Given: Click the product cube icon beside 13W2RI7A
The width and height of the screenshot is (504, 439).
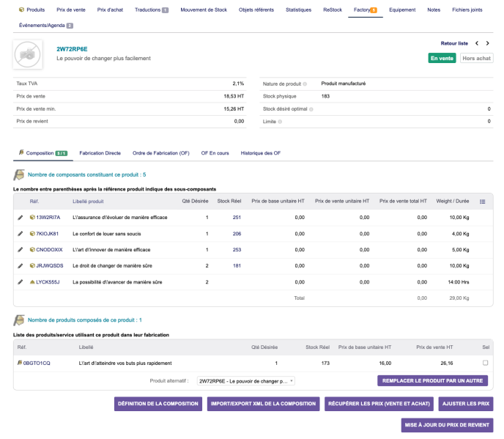Looking at the screenshot, I should pyautogui.click(x=32, y=218).
